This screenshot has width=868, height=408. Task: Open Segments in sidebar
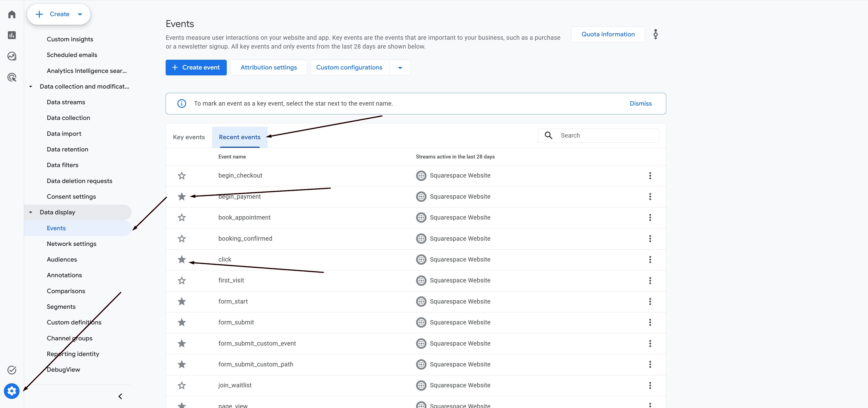pyautogui.click(x=61, y=307)
